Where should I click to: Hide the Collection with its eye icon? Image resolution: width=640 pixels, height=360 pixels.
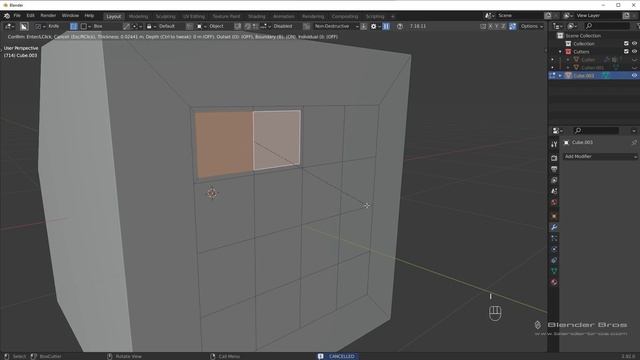(634, 44)
